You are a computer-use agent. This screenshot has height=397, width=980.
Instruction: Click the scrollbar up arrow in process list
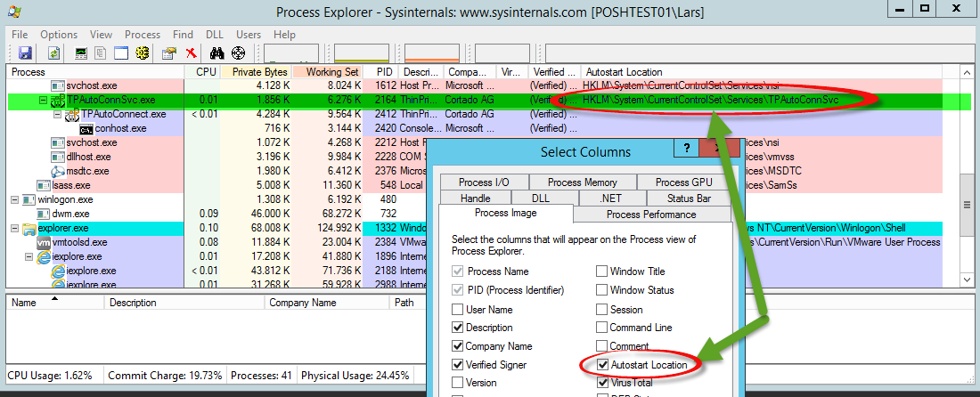[967, 72]
